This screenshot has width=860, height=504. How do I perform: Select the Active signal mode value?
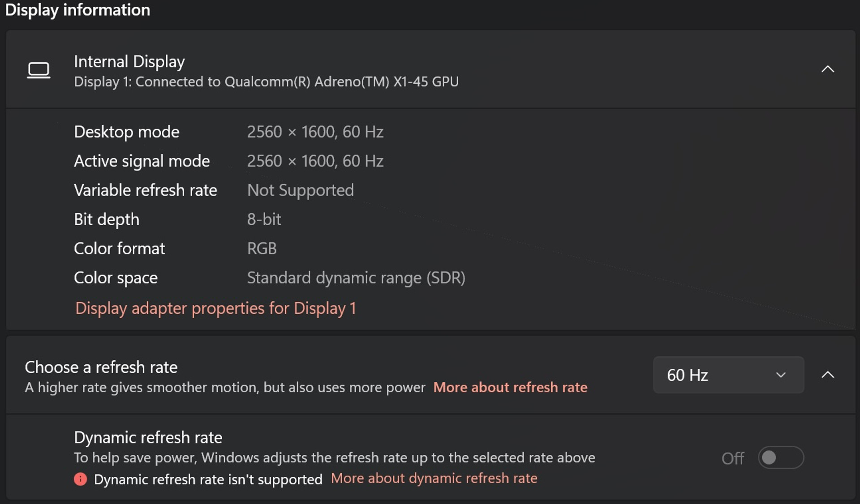[x=315, y=161]
